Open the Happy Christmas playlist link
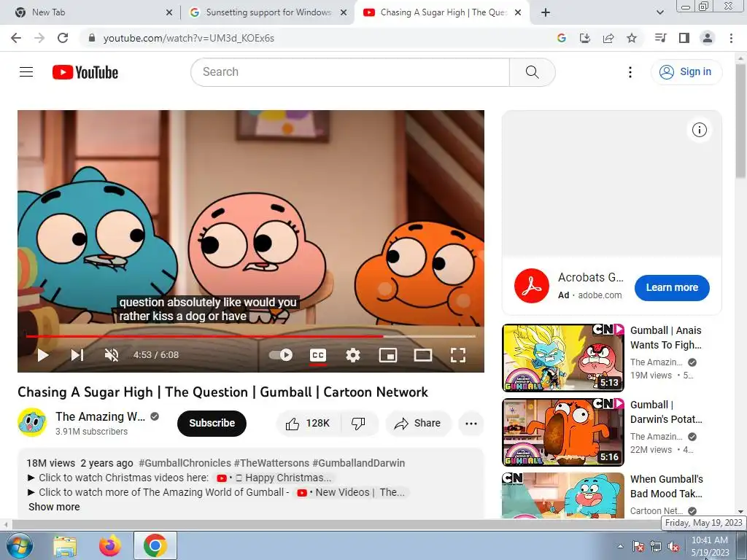 point(274,478)
